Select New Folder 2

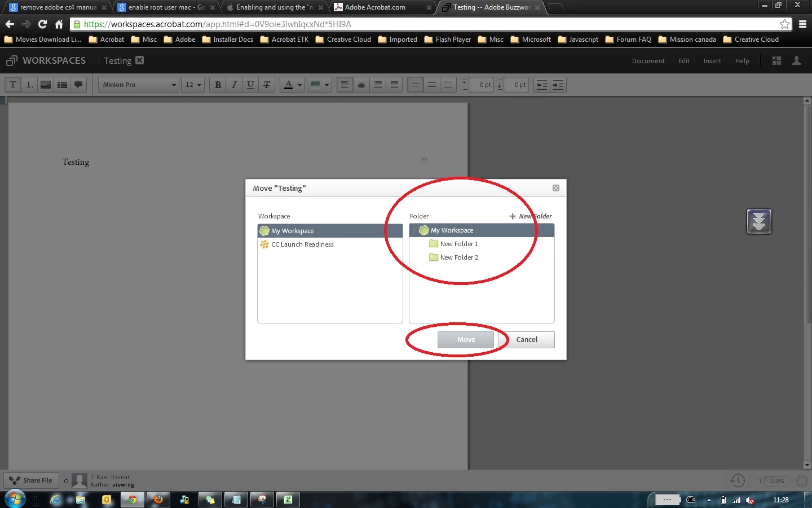tap(482, 257)
